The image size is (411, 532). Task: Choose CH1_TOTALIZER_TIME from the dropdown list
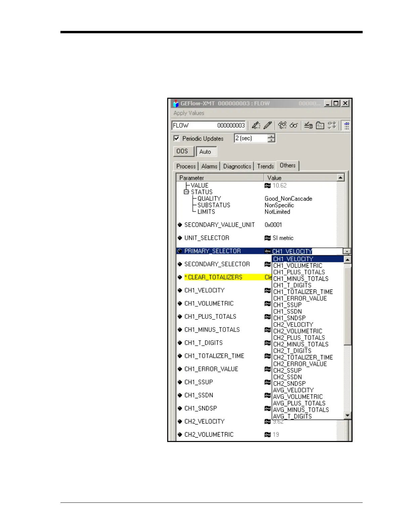tap(303, 292)
